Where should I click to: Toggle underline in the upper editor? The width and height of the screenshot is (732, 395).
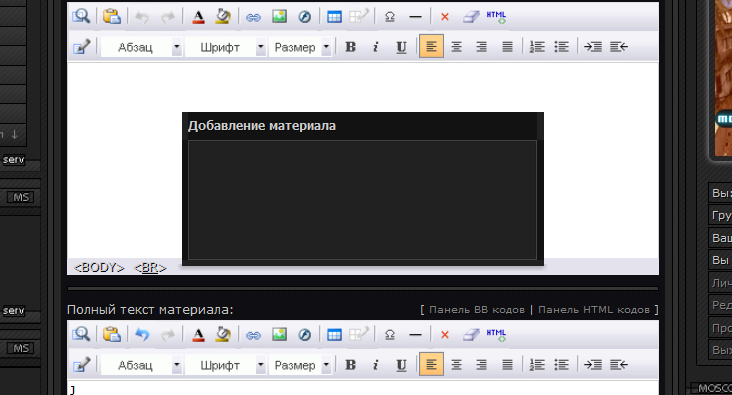pyautogui.click(x=401, y=47)
